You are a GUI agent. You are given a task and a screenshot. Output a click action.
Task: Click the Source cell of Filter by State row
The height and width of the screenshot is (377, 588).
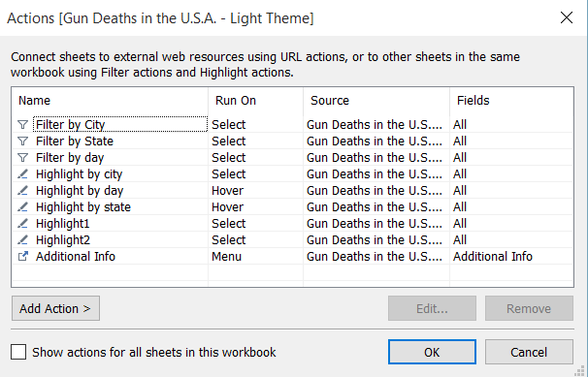tap(375, 141)
